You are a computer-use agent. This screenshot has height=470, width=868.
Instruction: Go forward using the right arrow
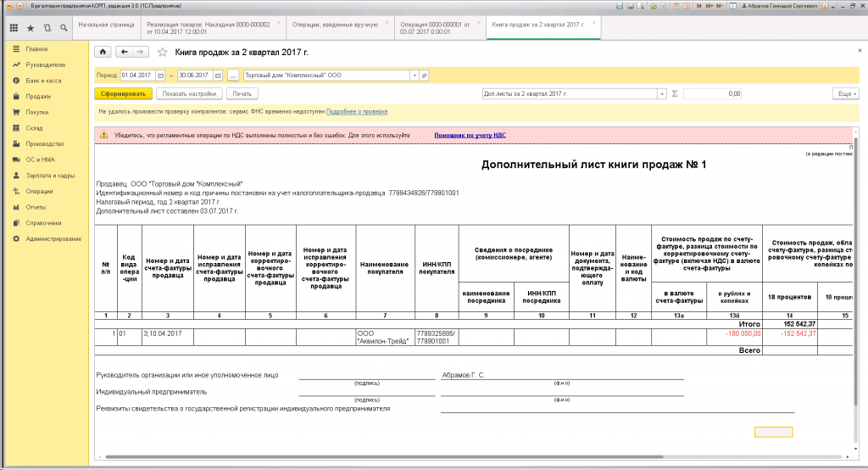tap(141, 52)
